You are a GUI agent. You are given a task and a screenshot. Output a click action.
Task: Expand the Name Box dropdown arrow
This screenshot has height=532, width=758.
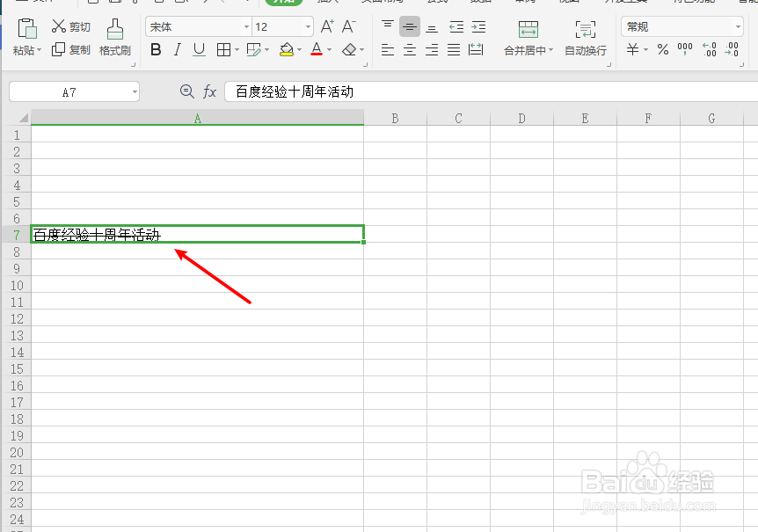pyautogui.click(x=135, y=91)
